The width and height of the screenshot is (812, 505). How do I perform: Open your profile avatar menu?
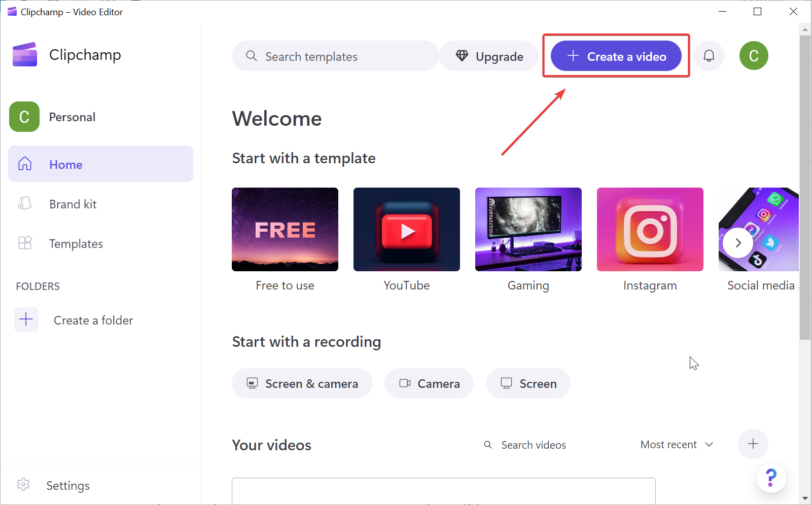click(x=754, y=56)
